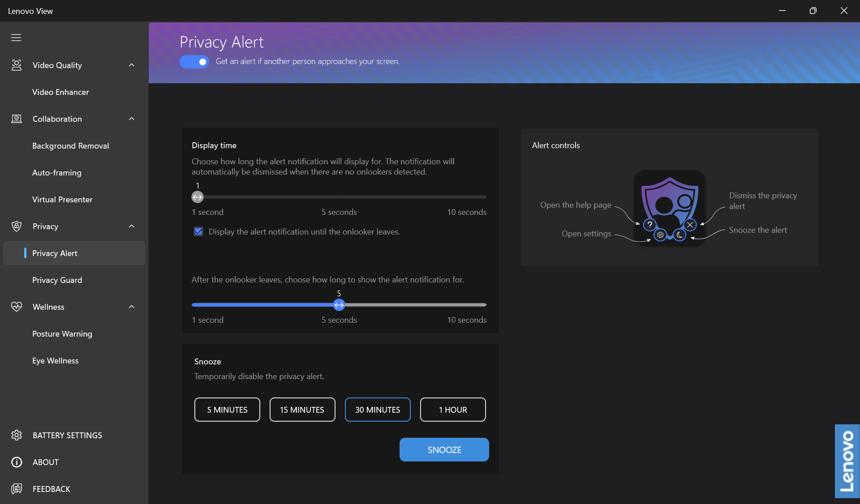Screen dimensions: 860x504
Task: Select the 1 HOUR snooze option
Action: [453, 410]
